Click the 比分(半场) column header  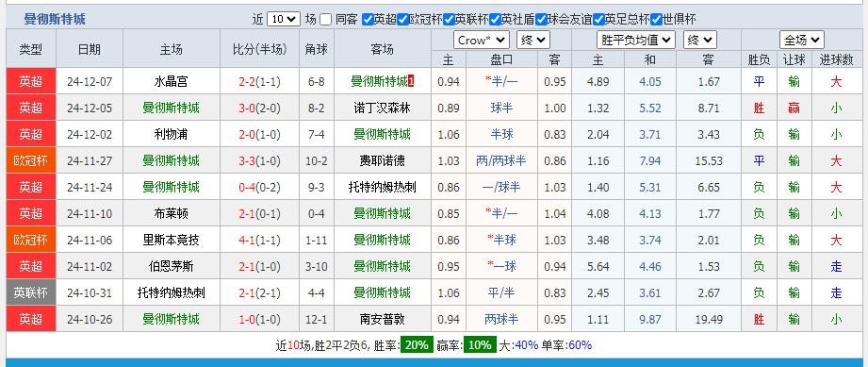(259, 49)
